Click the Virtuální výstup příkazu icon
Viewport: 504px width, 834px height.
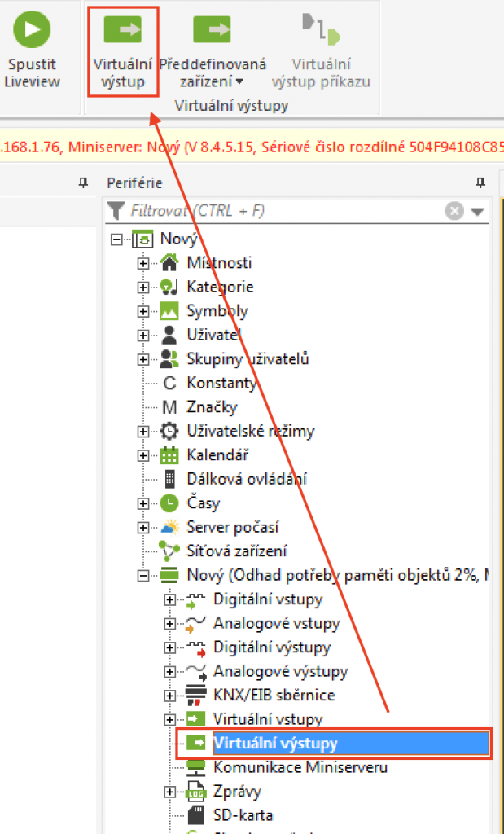(321, 30)
